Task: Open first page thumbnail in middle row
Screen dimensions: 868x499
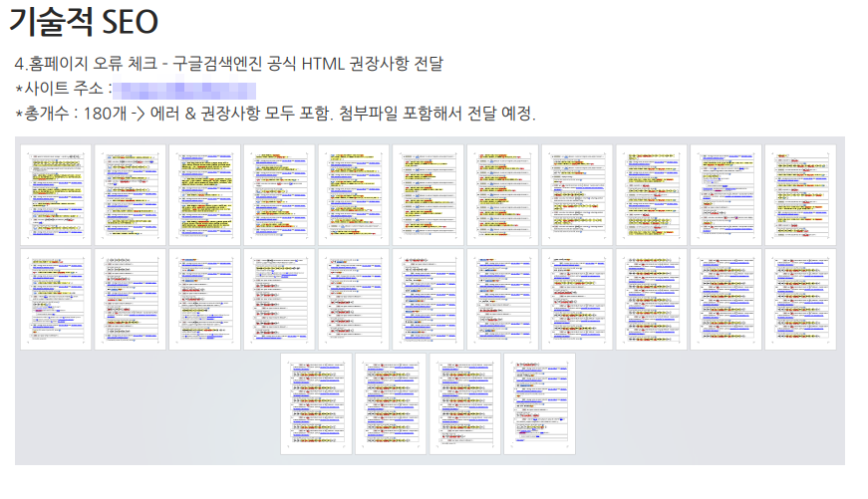Action: point(56,299)
